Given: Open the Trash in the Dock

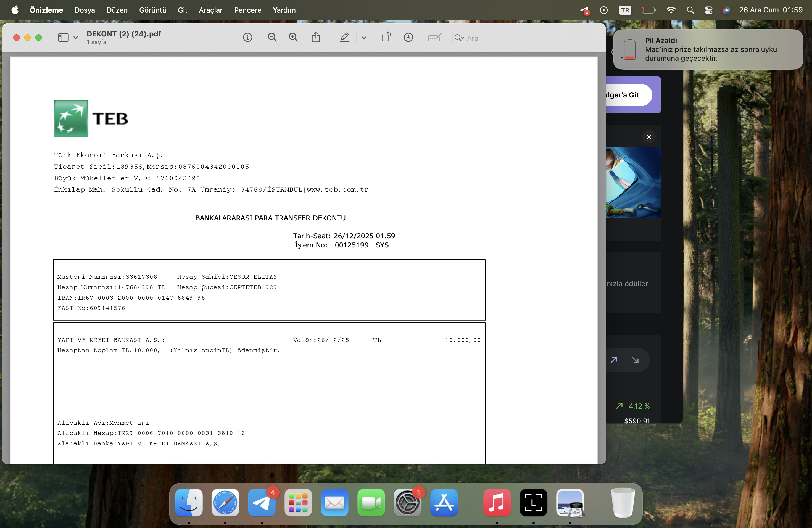Looking at the screenshot, I should [x=623, y=503].
